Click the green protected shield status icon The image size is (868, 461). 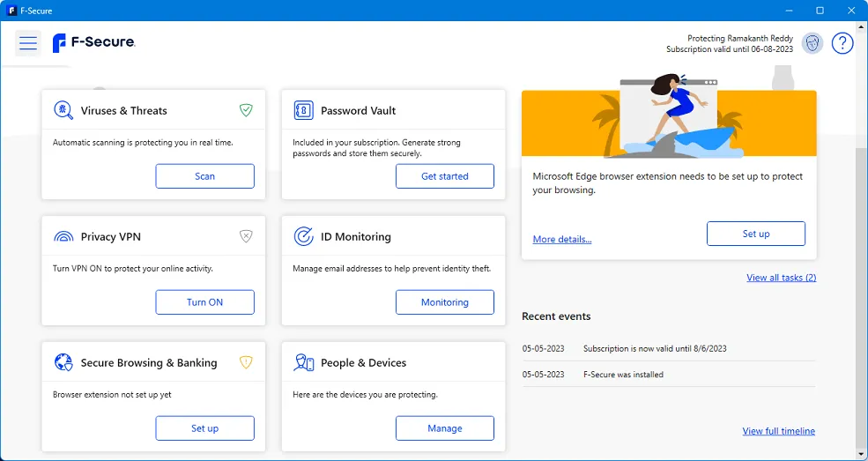[x=246, y=110]
